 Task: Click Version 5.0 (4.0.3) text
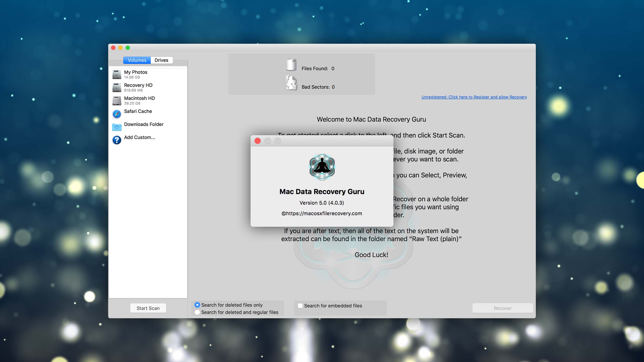point(322,203)
